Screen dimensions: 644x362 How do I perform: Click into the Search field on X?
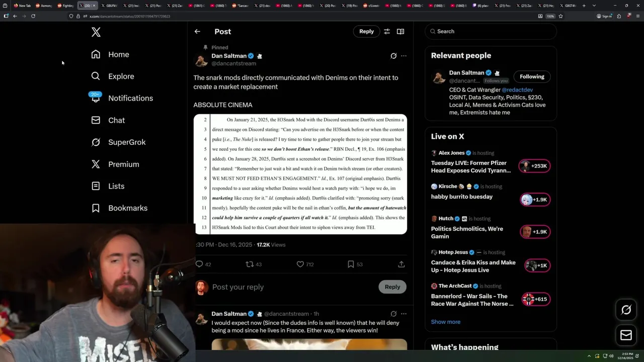click(x=491, y=31)
